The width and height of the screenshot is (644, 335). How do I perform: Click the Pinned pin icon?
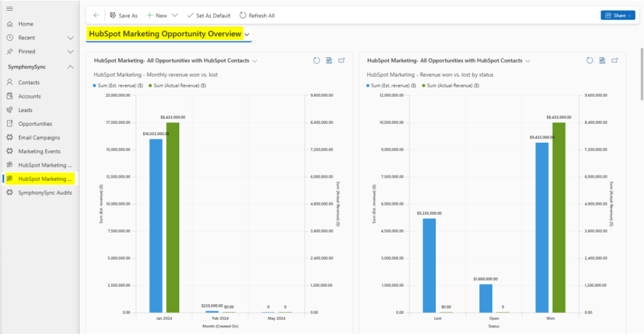(10, 52)
